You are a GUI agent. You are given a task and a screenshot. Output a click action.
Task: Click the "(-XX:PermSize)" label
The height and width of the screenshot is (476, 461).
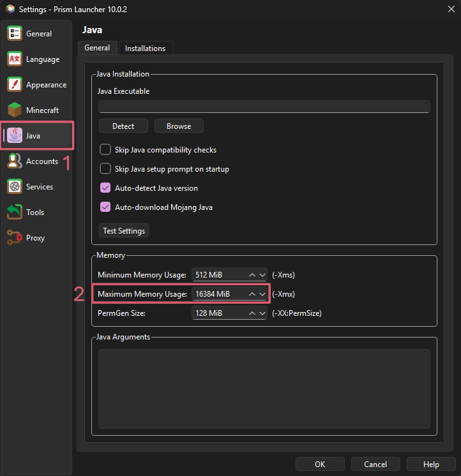coord(297,313)
